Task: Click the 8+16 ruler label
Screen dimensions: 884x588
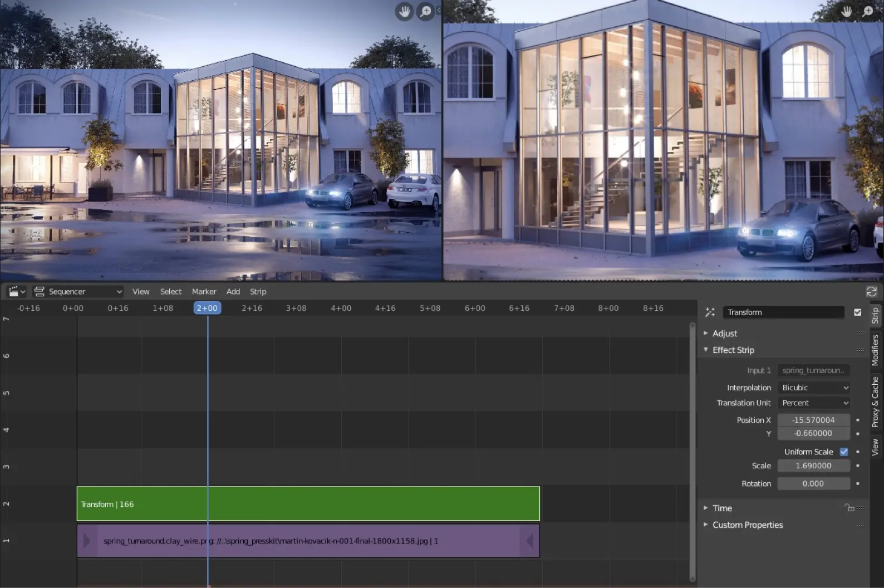Action: click(x=653, y=308)
